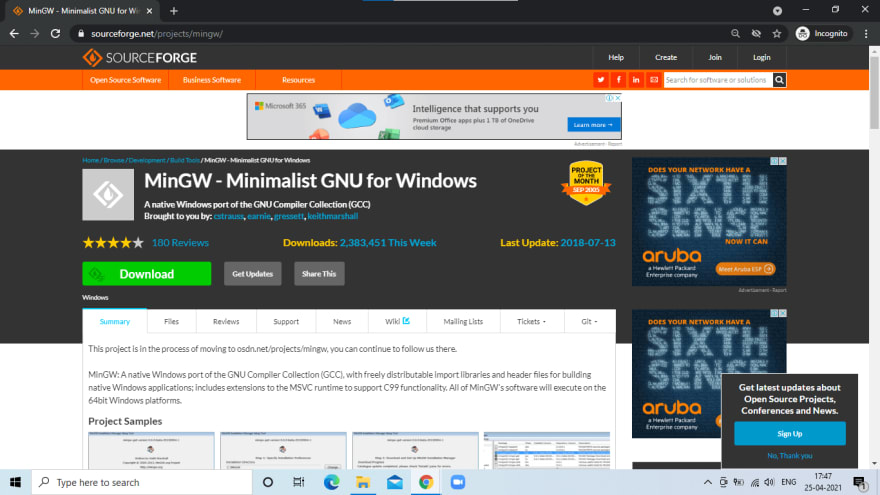Dismiss popup with No, Thank you
Viewport: 880px width, 495px height.
tap(790, 456)
